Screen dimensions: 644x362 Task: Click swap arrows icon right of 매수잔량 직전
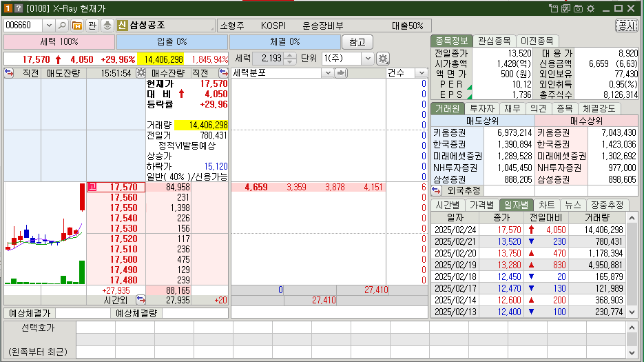click(x=223, y=73)
